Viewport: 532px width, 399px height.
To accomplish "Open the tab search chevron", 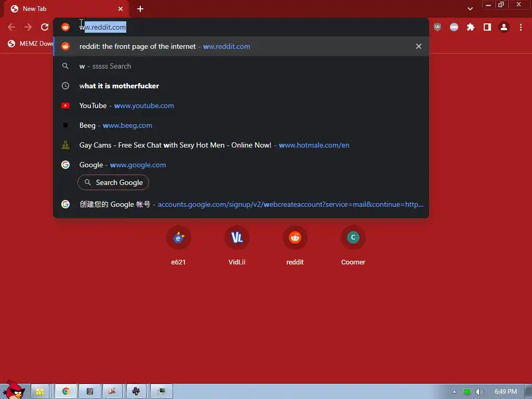I will click(x=470, y=9).
